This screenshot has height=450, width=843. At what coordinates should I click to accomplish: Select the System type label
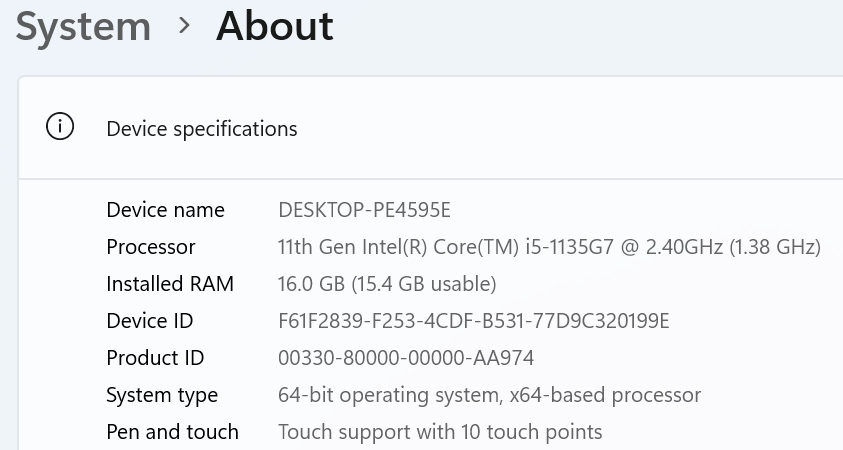tap(162, 396)
